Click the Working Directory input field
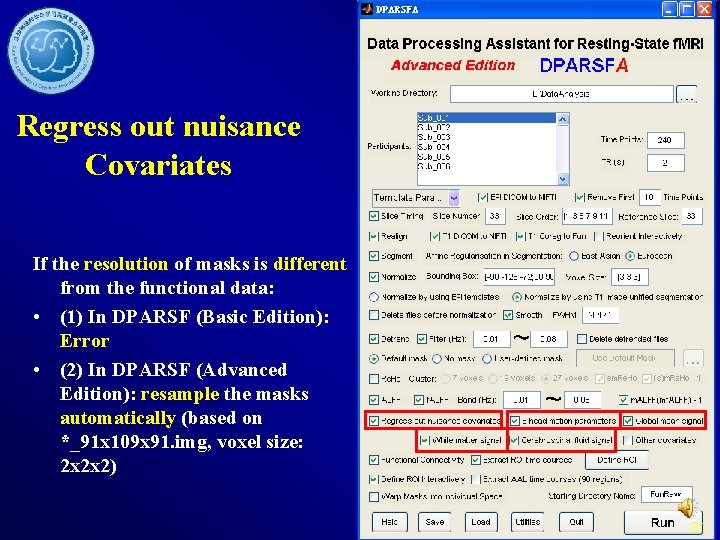The image size is (720, 540). pos(561,94)
